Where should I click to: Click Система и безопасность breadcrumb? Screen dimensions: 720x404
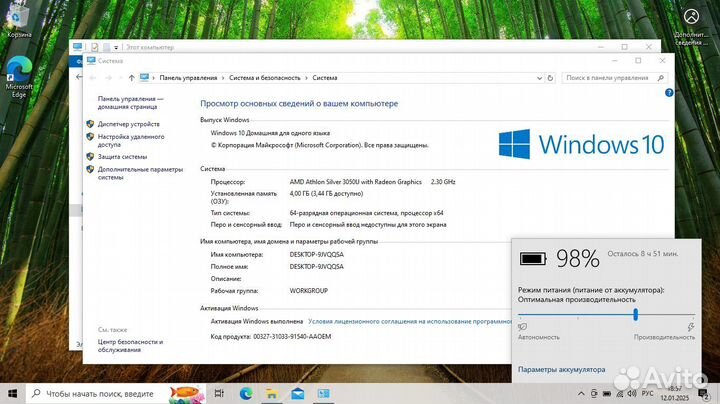click(x=264, y=78)
